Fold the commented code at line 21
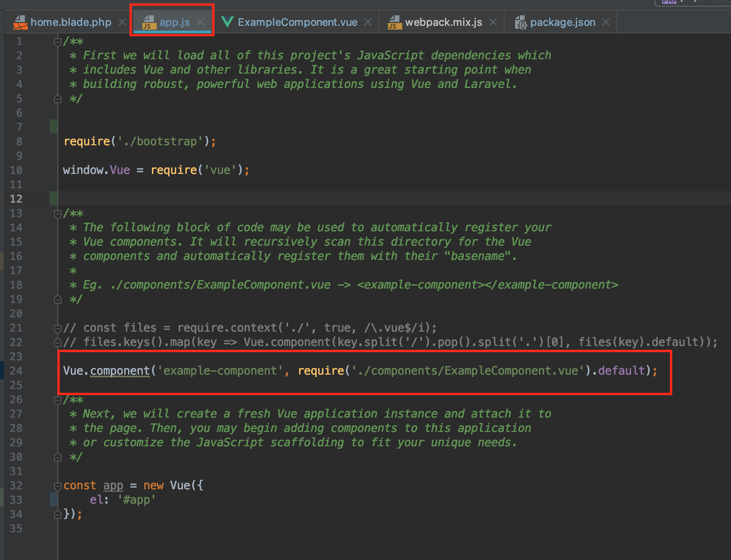The height and width of the screenshot is (560, 731). coord(58,328)
